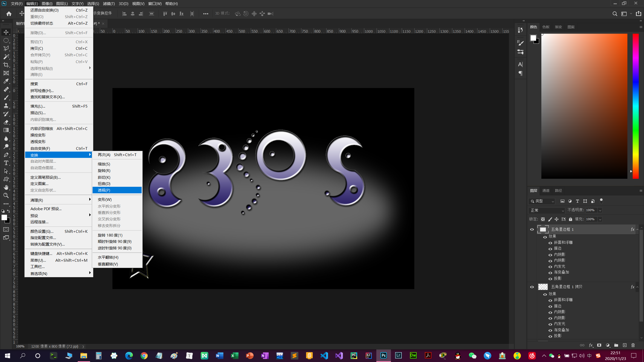The image size is (644, 362).
Task: Choose 水平翻转(H) in transform submenu
Action: (x=117, y=257)
